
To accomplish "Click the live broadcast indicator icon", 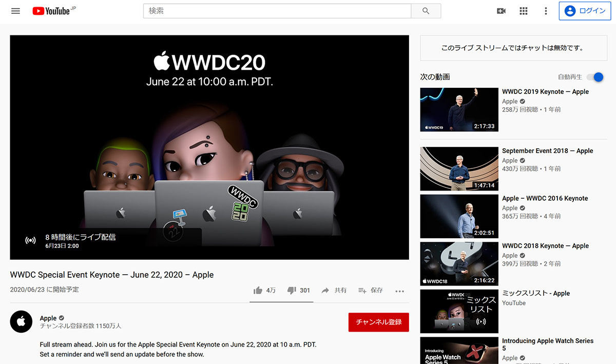I will point(30,240).
